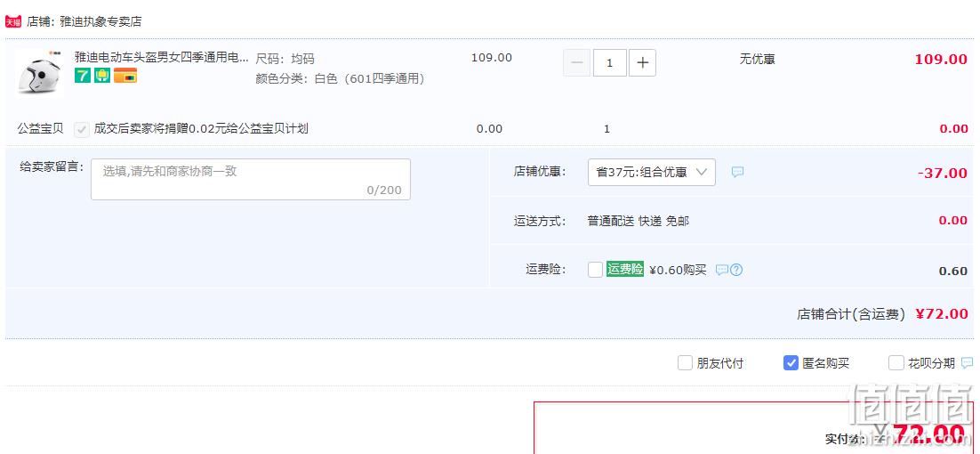
Task: Click the orange credit card badge icon
Action: pyautogui.click(x=125, y=76)
